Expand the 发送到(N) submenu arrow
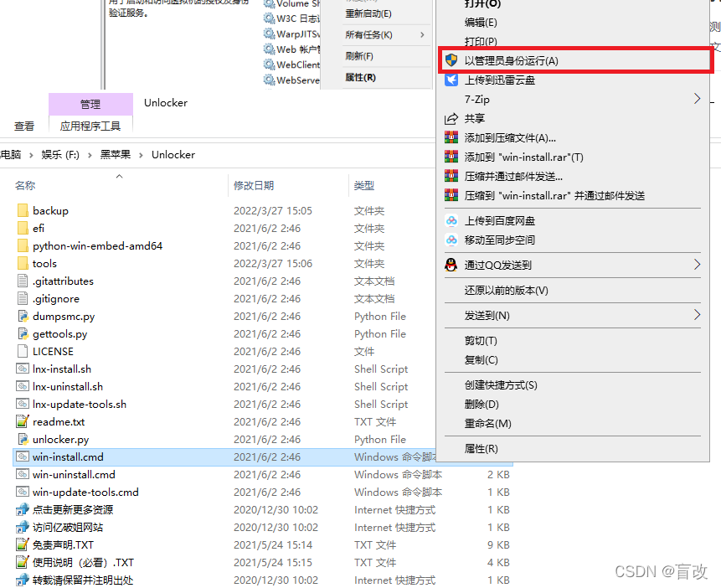Viewport: 721px width, 588px height. point(697,315)
